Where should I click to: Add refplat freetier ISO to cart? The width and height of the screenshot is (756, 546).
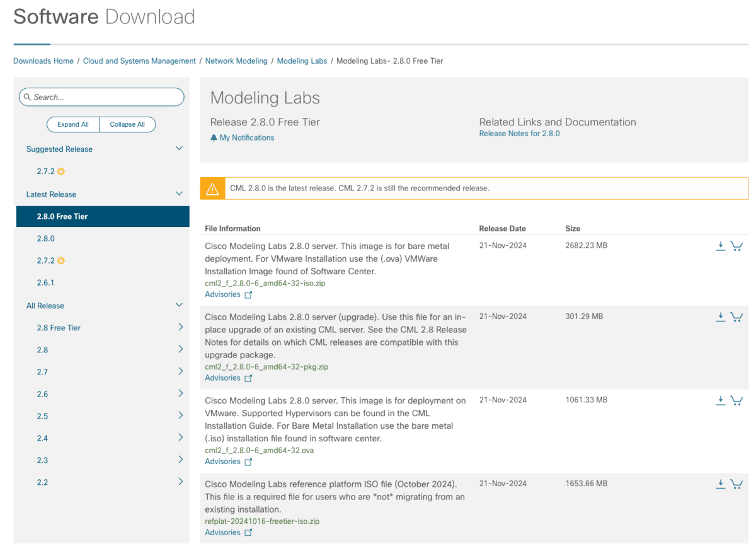[x=736, y=484]
